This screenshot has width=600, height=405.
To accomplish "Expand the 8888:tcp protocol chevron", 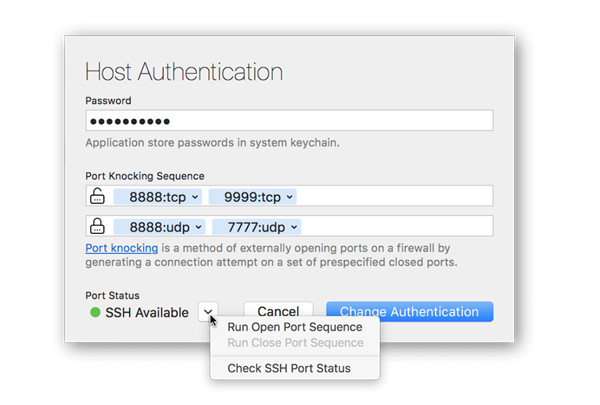I will (x=195, y=197).
